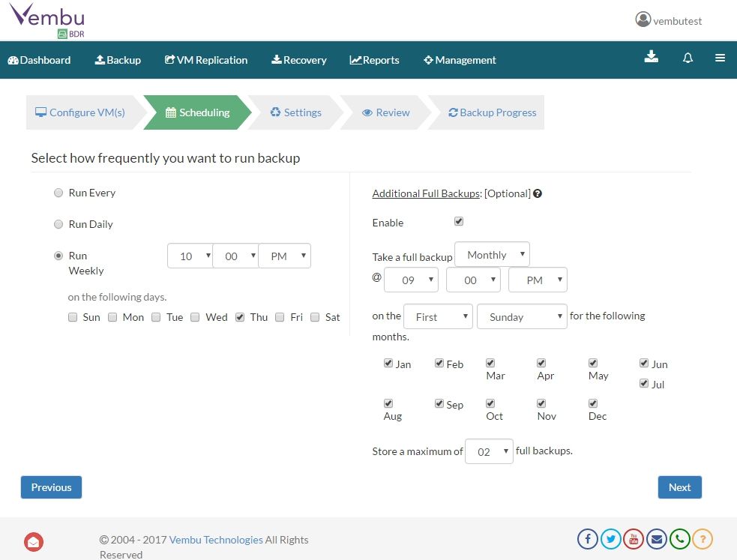Open the vembutest user profile icon

643,19
